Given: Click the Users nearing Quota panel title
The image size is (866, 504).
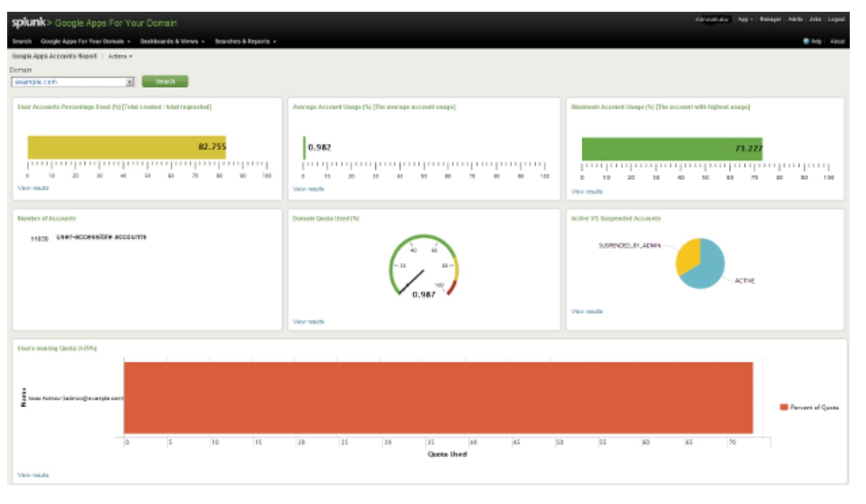Looking at the screenshot, I should (57, 348).
